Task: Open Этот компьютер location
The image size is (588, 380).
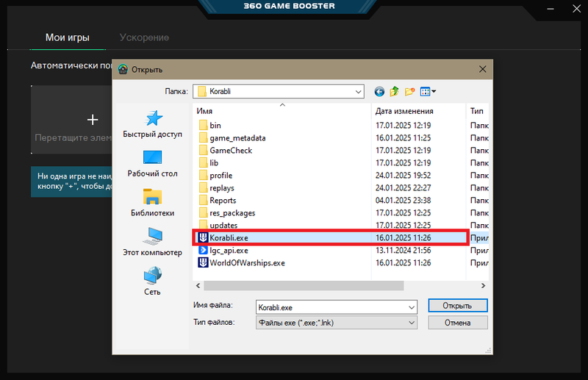Action: point(152,243)
